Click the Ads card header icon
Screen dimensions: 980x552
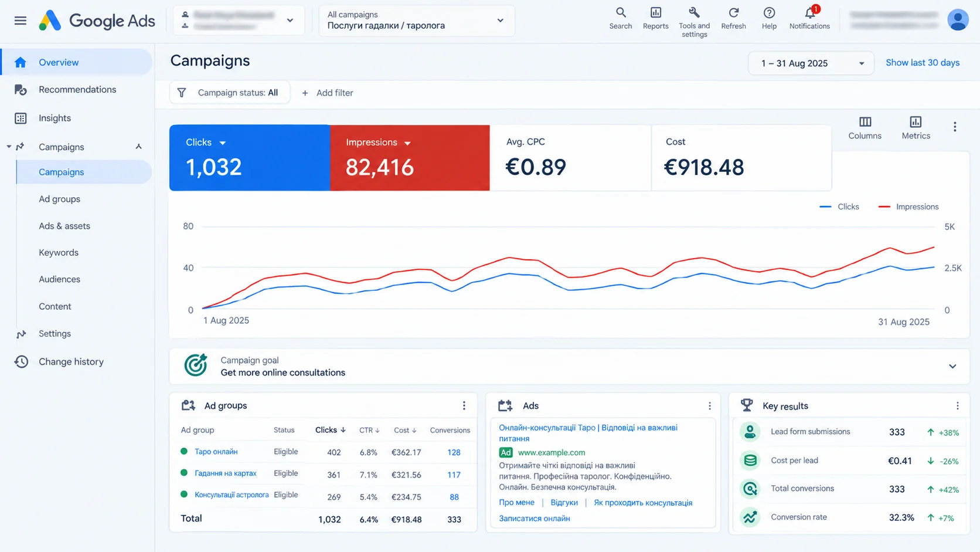(x=505, y=405)
